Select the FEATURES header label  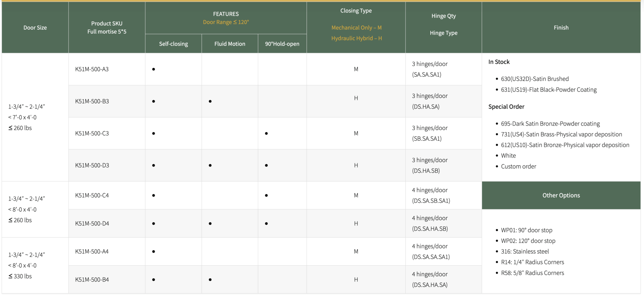pyautogui.click(x=226, y=14)
